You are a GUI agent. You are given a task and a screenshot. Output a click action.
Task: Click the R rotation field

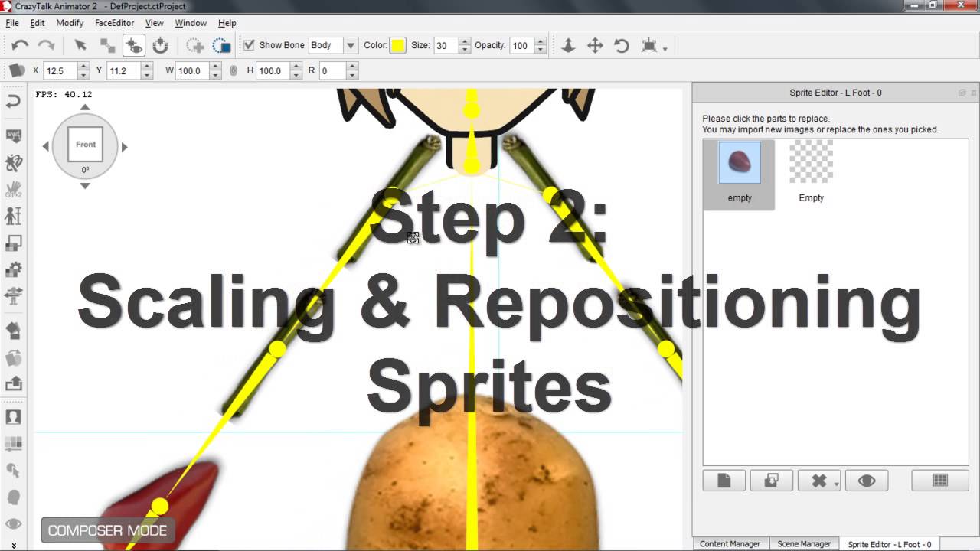tap(332, 70)
